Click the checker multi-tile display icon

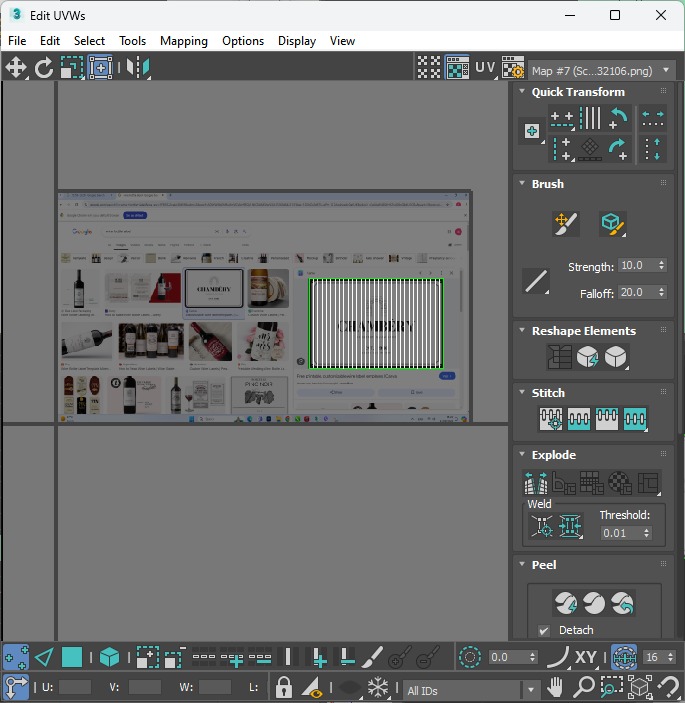(429, 68)
